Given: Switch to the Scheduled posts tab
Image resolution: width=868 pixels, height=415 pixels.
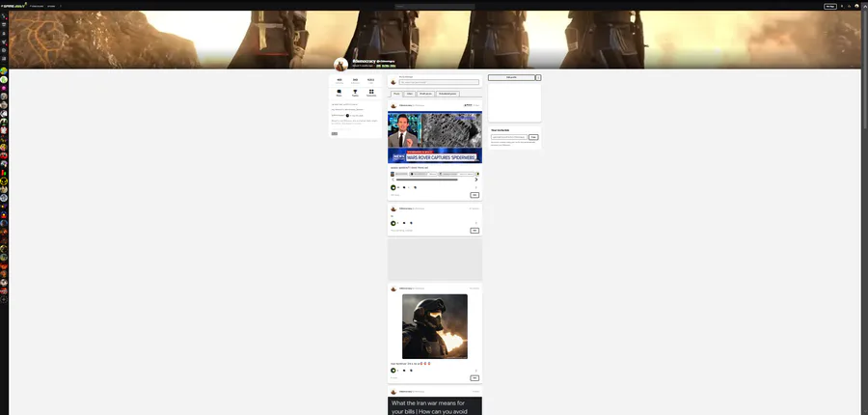Looking at the screenshot, I should (448, 94).
